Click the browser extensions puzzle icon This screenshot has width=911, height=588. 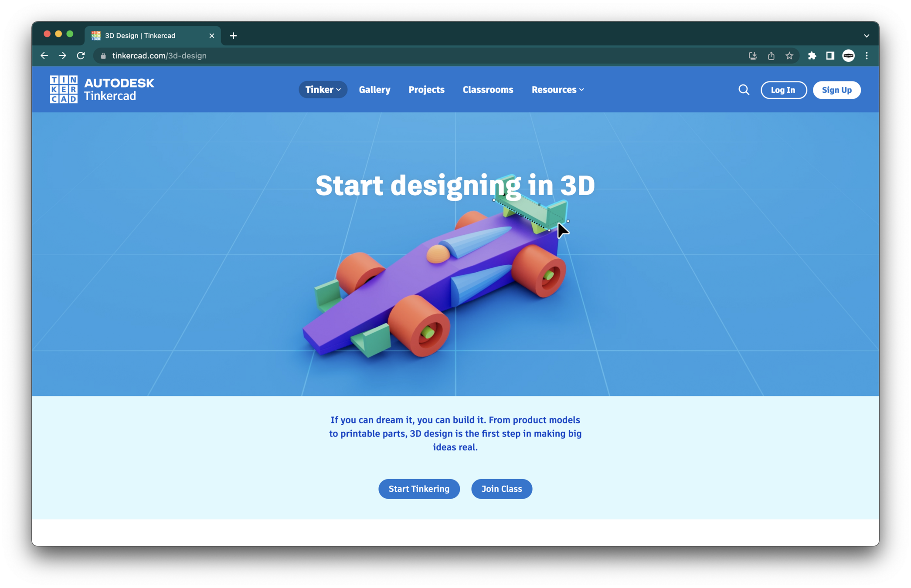pyautogui.click(x=812, y=56)
